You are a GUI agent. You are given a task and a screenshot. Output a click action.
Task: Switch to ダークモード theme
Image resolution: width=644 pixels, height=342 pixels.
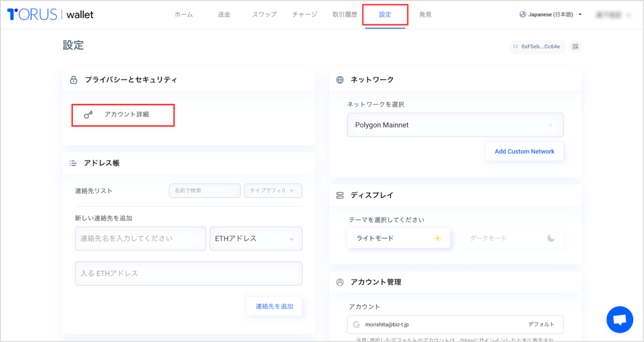[x=513, y=238]
